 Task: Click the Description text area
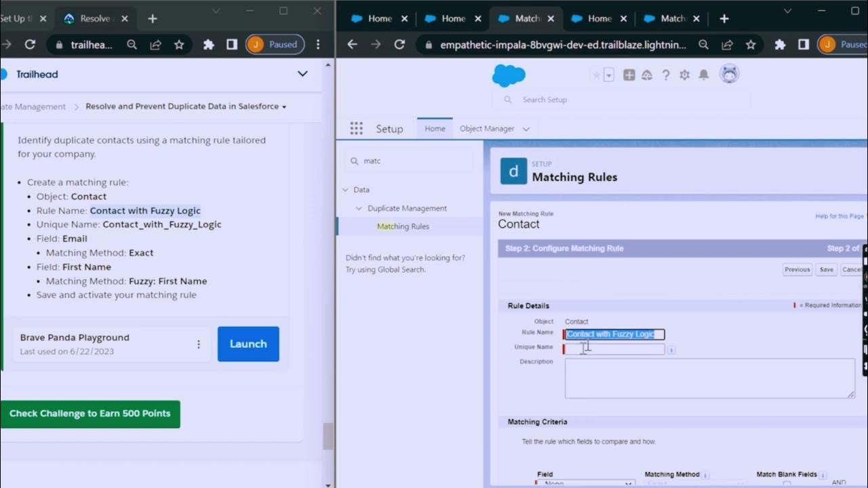[709, 378]
